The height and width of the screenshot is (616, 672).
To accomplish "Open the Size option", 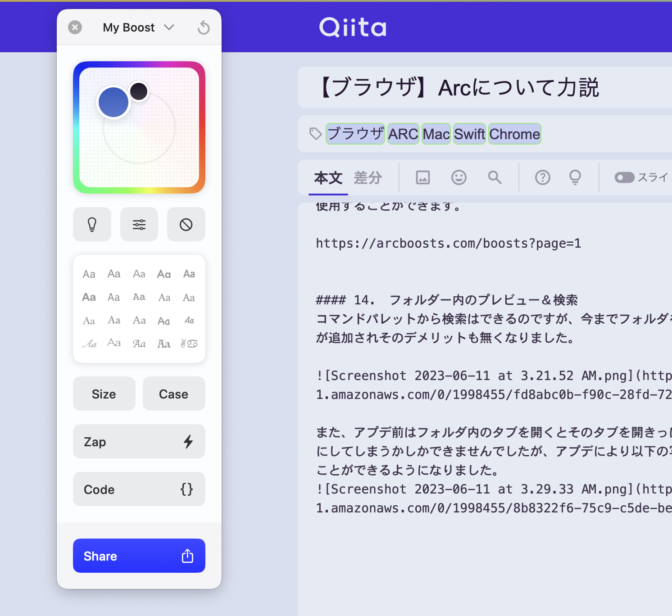I will (104, 394).
